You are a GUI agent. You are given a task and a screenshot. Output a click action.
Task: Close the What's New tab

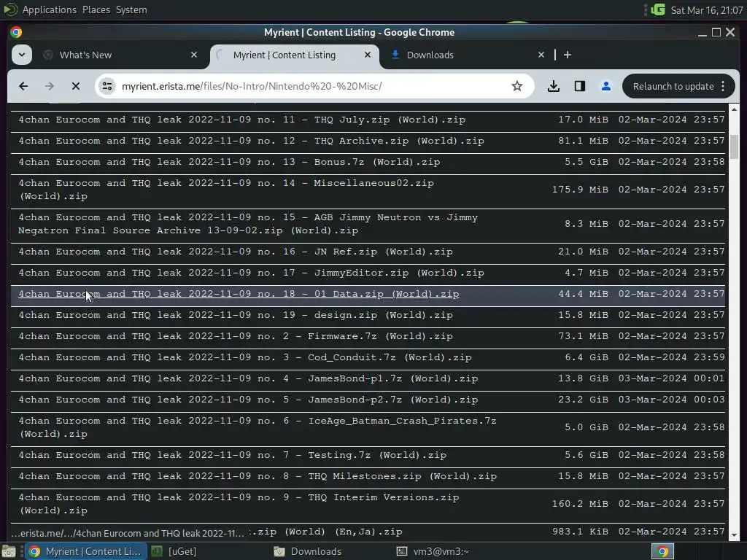point(194,55)
